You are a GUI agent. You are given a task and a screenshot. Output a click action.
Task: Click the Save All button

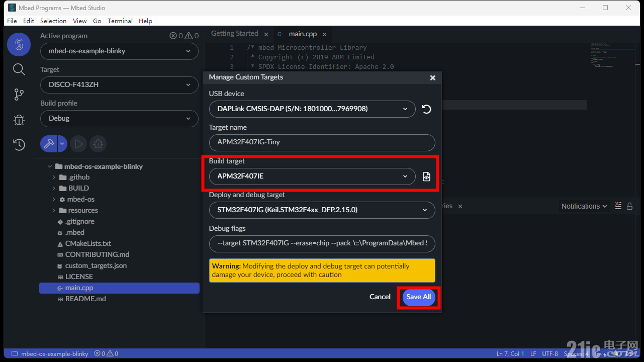click(x=419, y=297)
